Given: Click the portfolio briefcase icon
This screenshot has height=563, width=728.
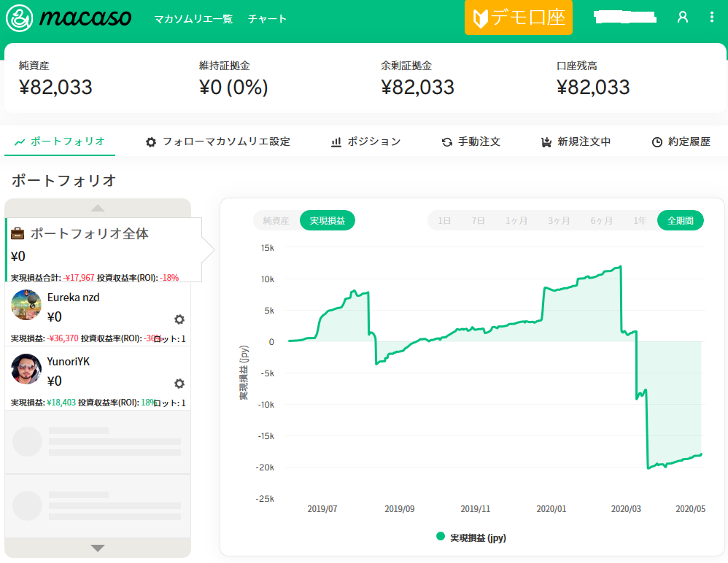Looking at the screenshot, I should tap(18, 234).
